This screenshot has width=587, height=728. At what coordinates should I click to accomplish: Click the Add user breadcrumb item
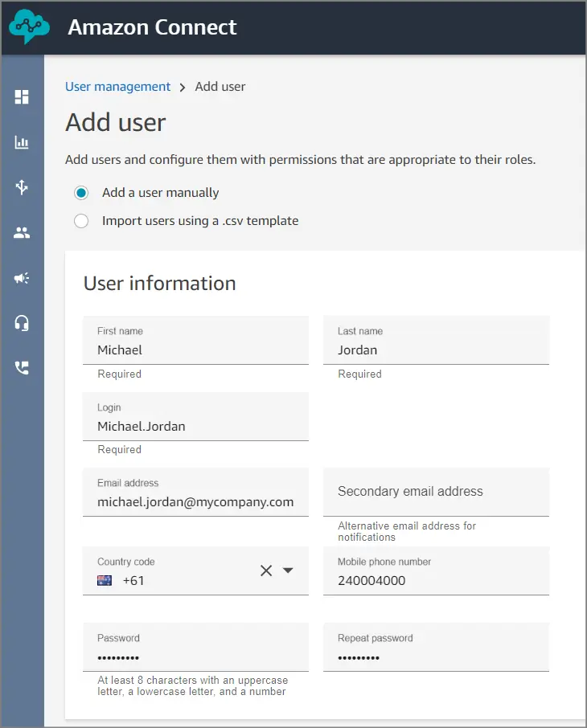[x=220, y=87]
